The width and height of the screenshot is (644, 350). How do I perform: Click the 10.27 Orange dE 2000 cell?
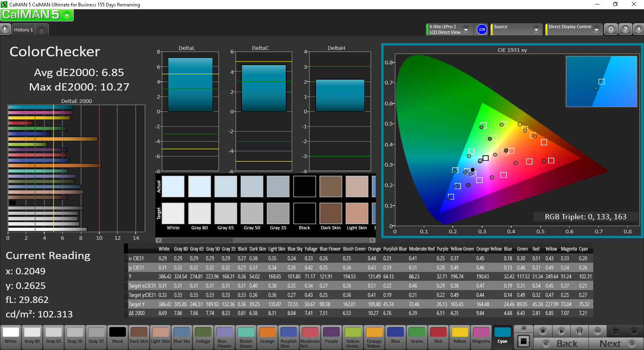point(373,313)
